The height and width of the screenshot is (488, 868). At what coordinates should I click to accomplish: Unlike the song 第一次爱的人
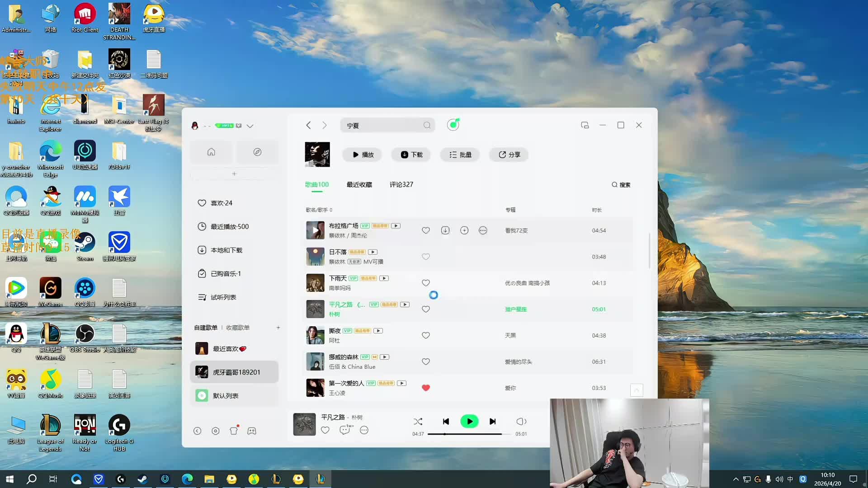click(x=425, y=388)
